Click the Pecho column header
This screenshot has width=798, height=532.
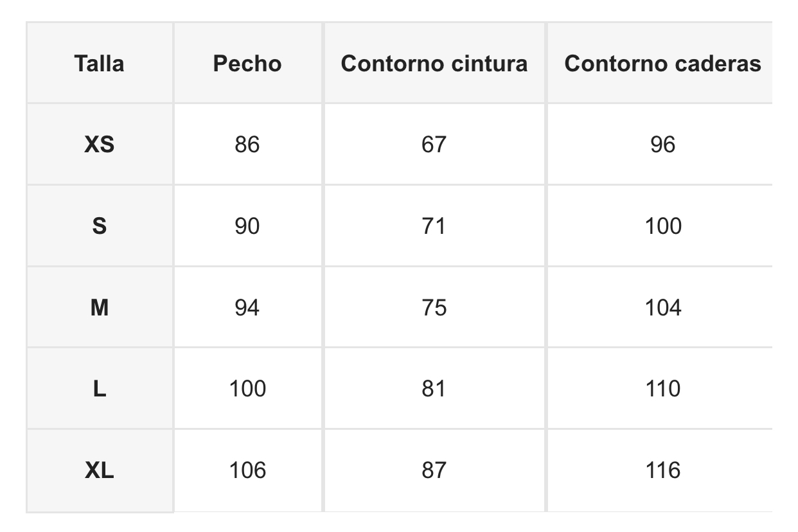click(247, 64)
